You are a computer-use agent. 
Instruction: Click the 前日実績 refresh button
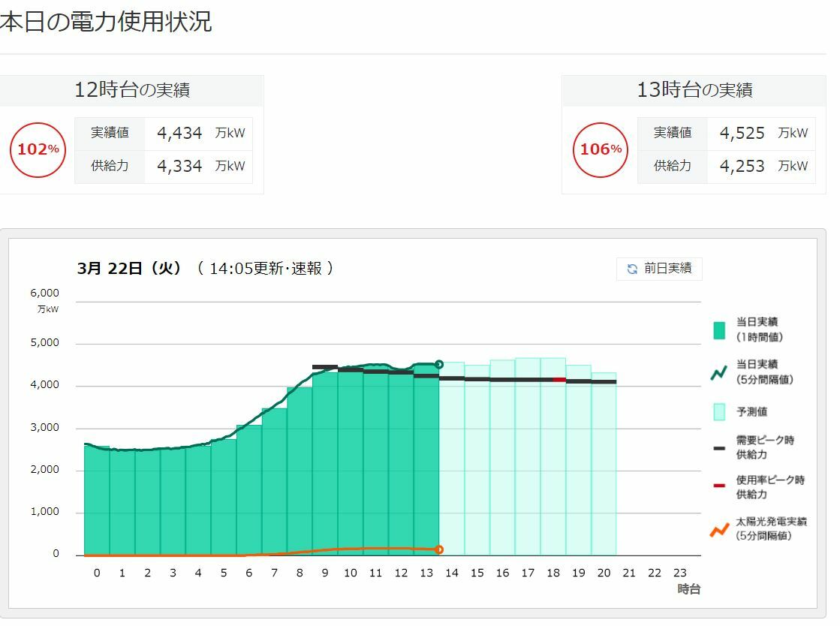[x=659, y=269]
